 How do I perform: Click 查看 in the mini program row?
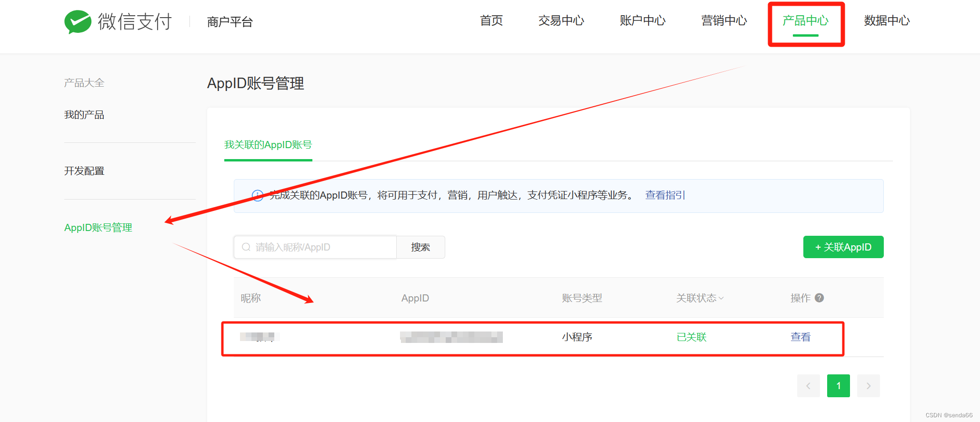coord(800,337)
